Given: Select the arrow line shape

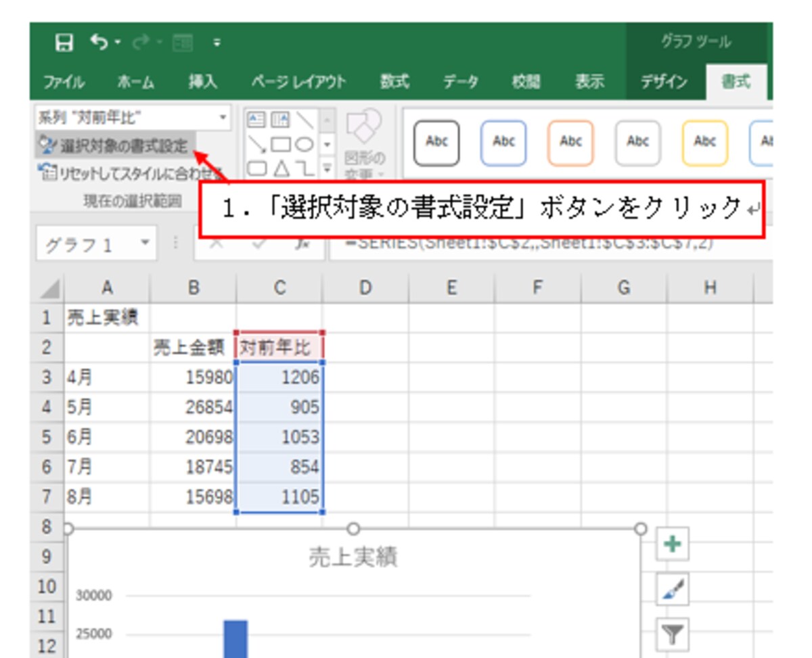Looking at the screenshot, I should [257, 144].
